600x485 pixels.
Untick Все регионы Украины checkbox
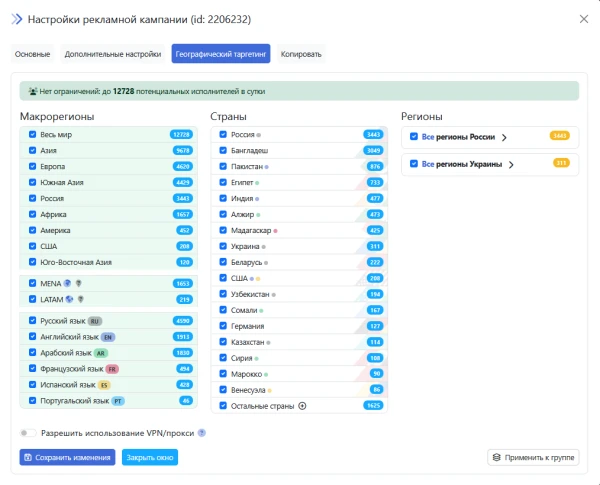pos(414,163)
